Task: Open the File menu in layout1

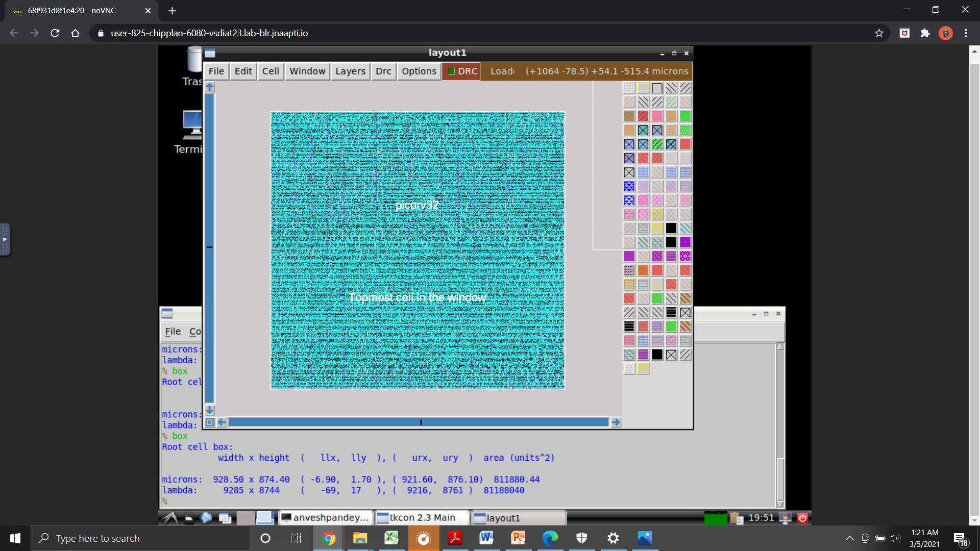Action: (216, 71)
